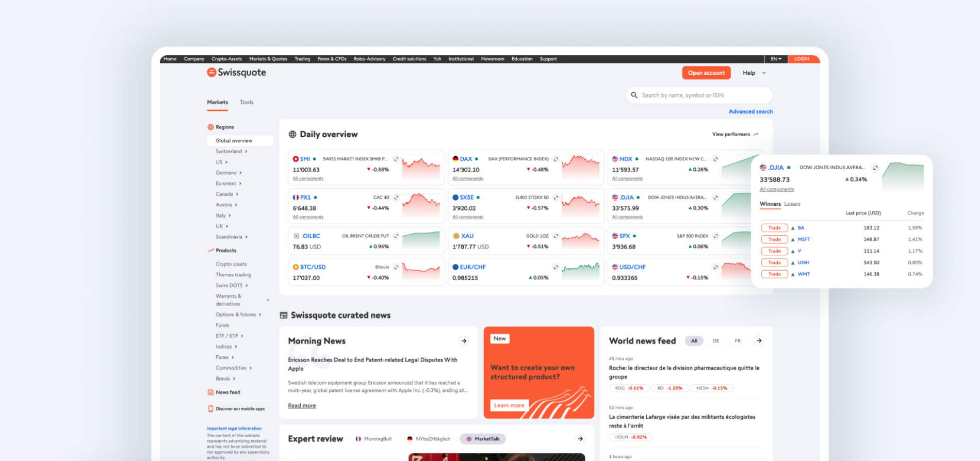Expand the USD/CHF card icon
This screenshot has width=980, height=461.
pyautogui.click(x=715, y=267)
